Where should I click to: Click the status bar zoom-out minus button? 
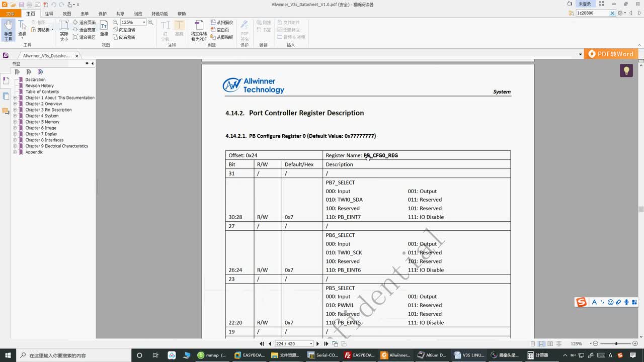[596, 344]
